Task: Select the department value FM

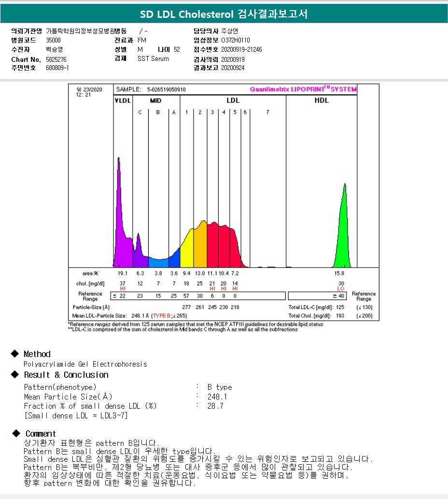Action: tap(142, 41)
